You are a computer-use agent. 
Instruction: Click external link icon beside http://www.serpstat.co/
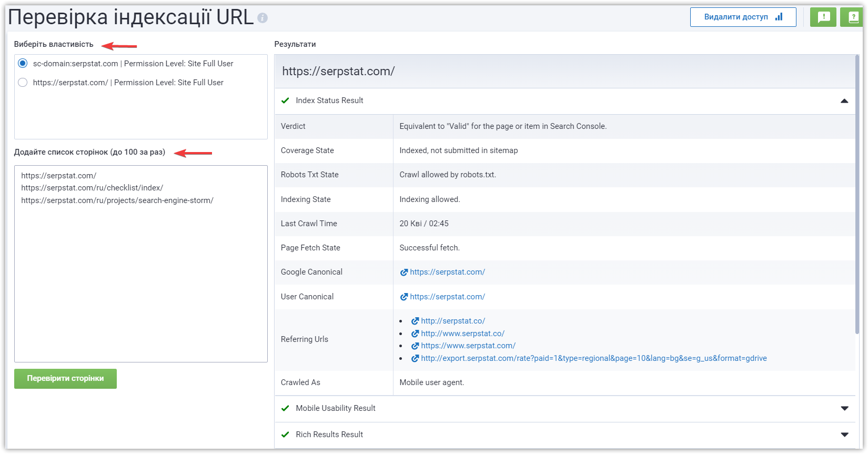point(415,334)
